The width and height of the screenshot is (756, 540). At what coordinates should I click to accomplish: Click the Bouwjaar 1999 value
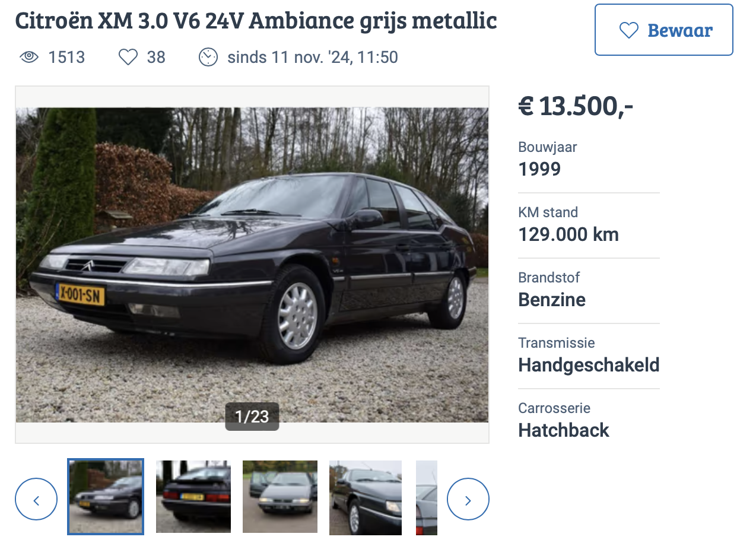pos(539,170)
